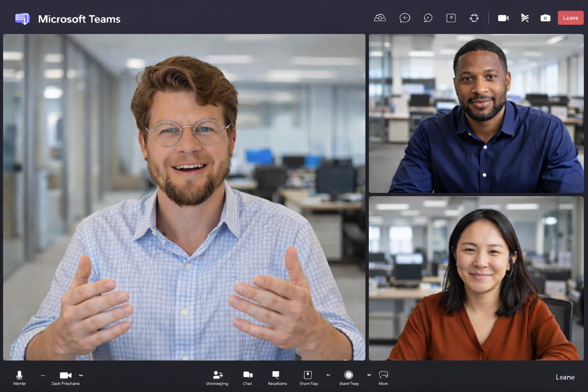The width and height of the screenshot is (588, 392).
Task: Expand chevron right of circular Share Tray icon
Action: point(369,375)
